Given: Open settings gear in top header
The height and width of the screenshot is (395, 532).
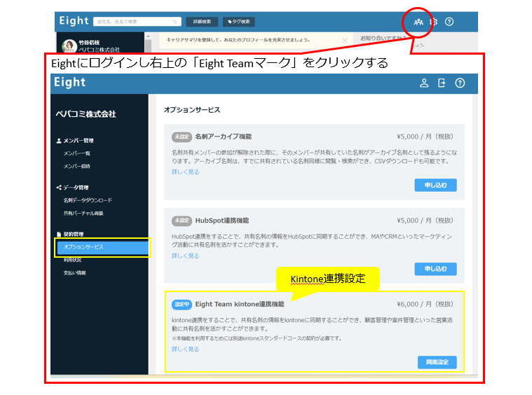Looking at the screenshot, I should tap(434, 22).
